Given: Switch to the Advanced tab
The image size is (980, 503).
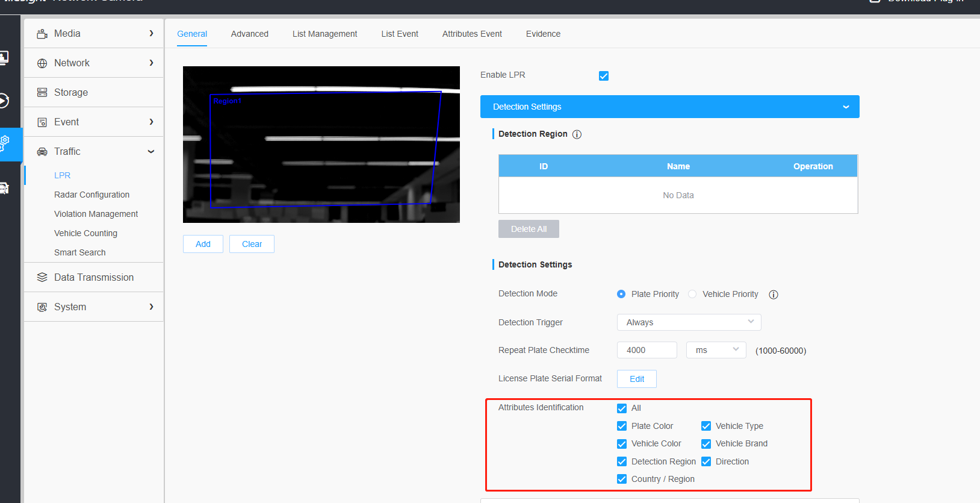Looking at the screenshot, I should click(250, 34).
